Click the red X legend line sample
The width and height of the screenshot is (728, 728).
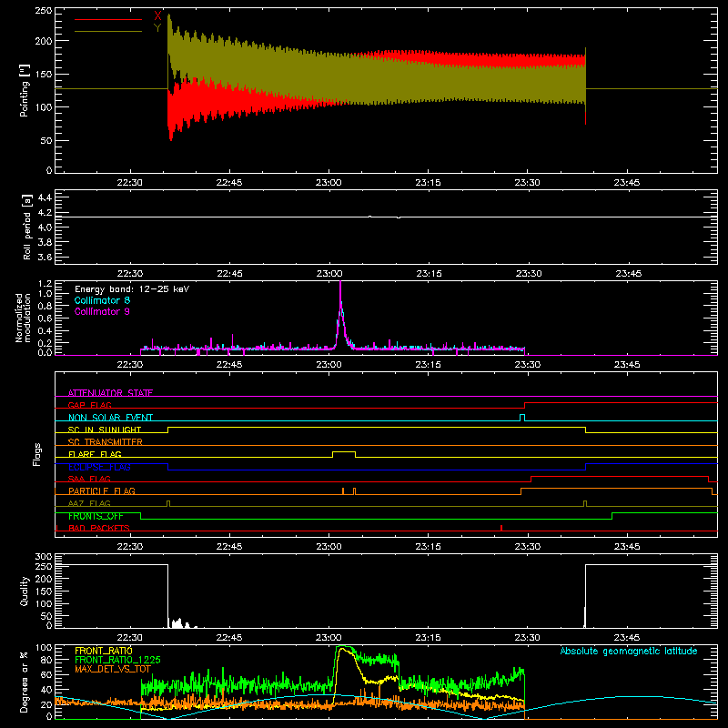[x=108, y=19]
